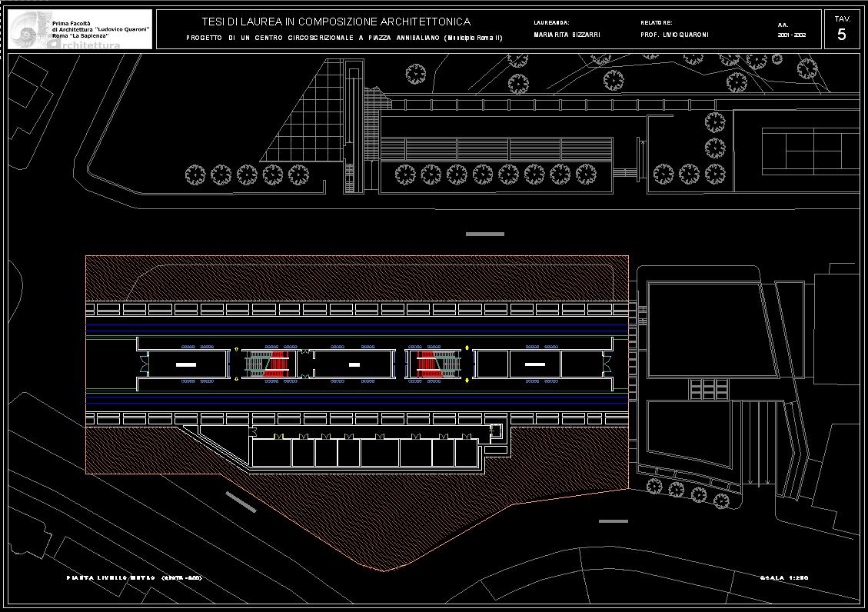Click the diagonal gray marker on the lower-left street
Image resolution: width=868 pixels, height=612 pixels.
pyautogui.click(x=241, y=501)
